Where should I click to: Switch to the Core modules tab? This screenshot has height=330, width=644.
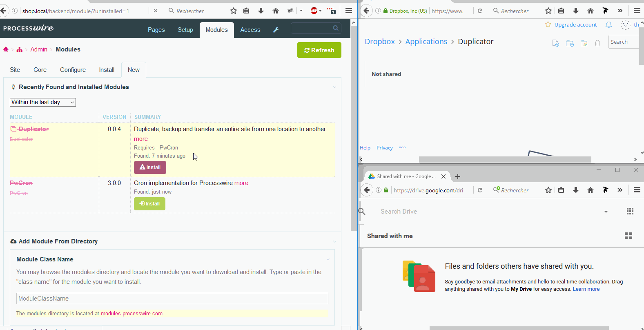(40, 70)
